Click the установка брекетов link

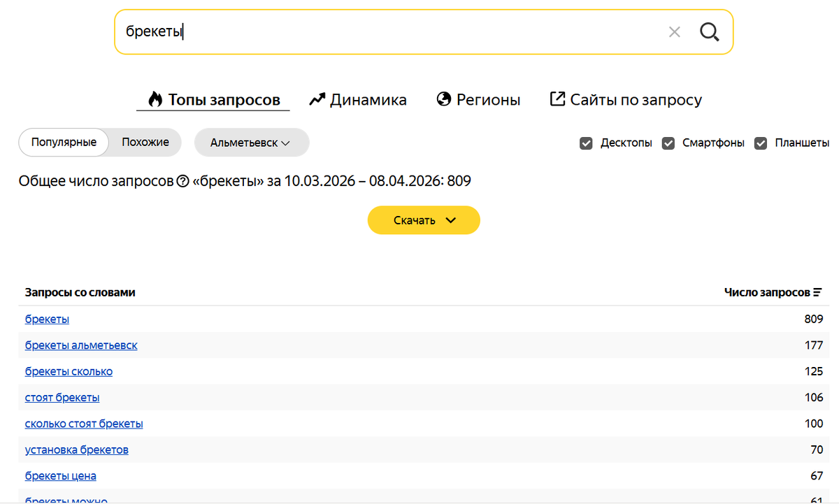[76, 449]
